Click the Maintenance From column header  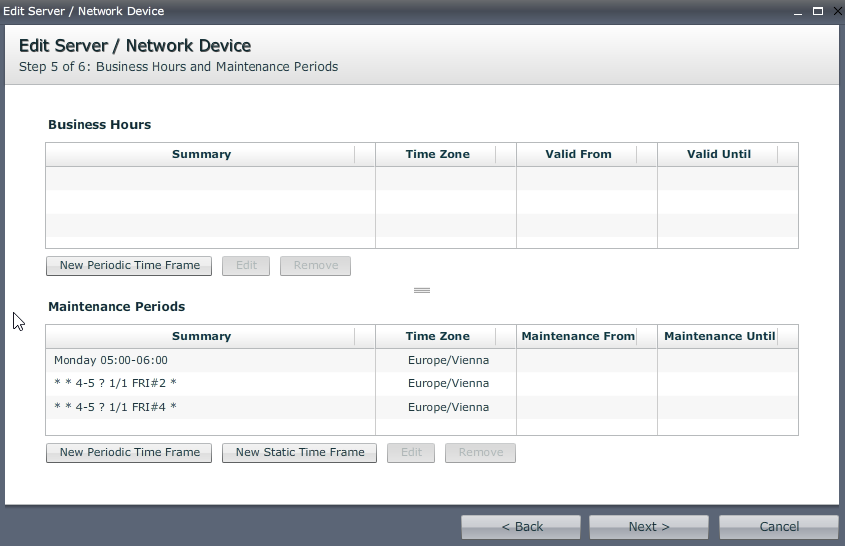click(578, 336)
